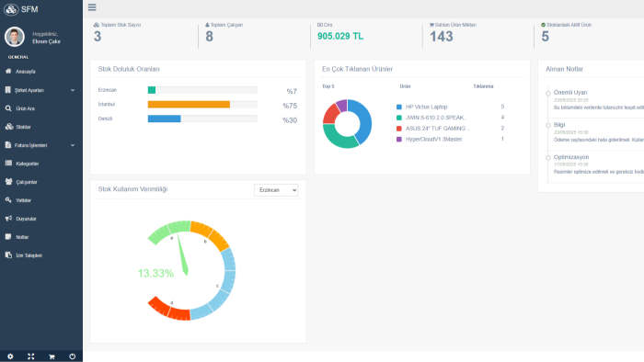Click the Ürün Ara search icon

pos(8,108)
